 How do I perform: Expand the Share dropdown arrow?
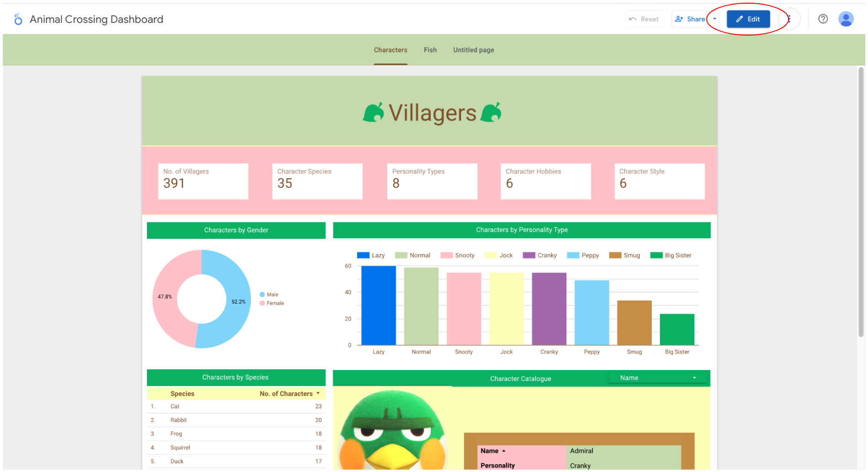coord(715,19)
